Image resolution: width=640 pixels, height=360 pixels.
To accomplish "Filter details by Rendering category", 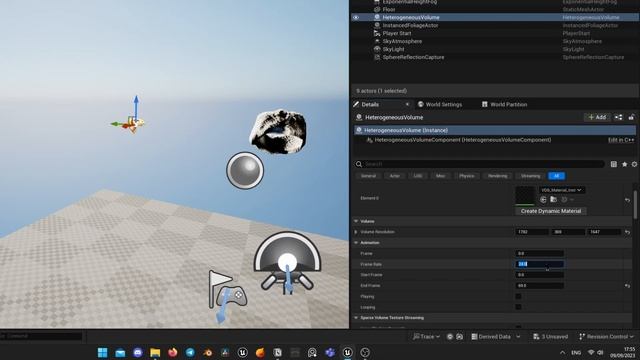I will tap(498, 176).
